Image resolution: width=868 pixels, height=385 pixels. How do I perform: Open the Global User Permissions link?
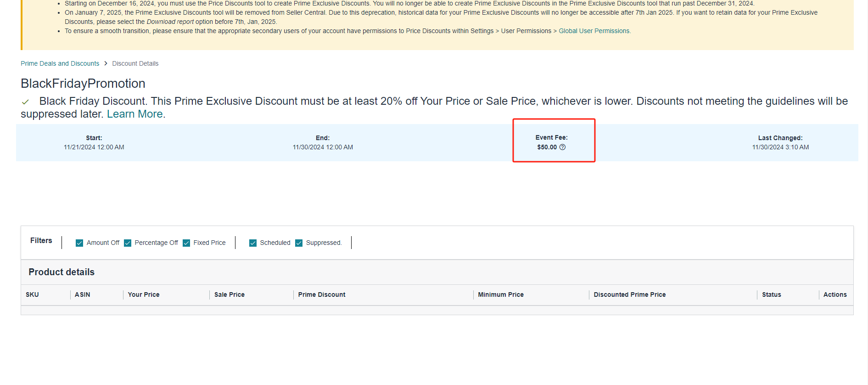(594, 31)
